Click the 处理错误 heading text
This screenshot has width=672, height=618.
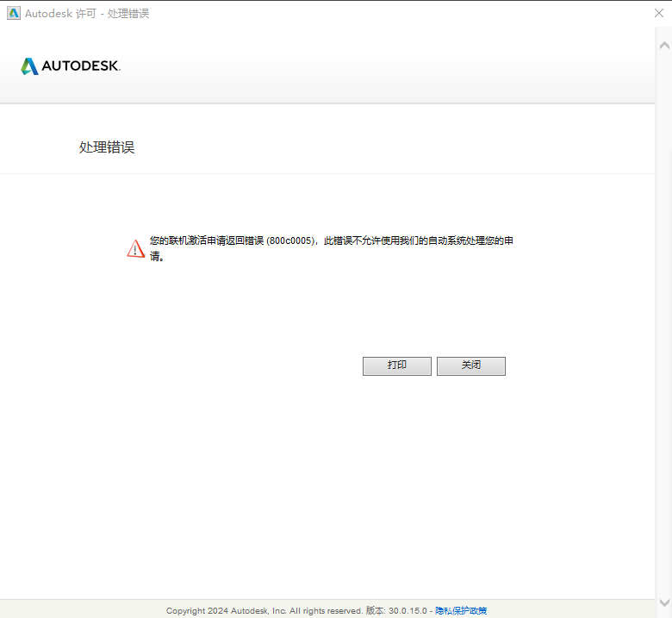(x=107, y=147)
